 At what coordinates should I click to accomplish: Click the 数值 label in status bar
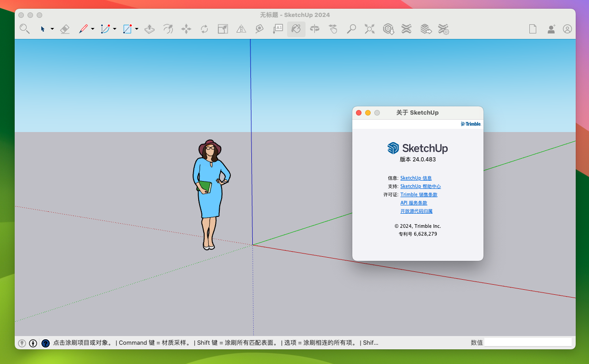point(477,342)
